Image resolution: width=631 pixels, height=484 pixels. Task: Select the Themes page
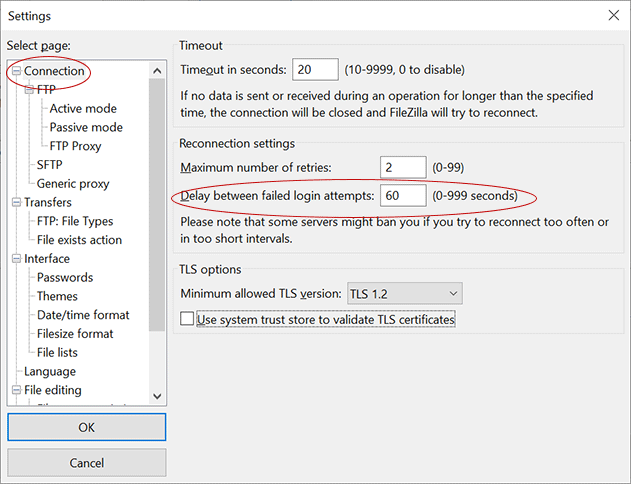(57, 297)
